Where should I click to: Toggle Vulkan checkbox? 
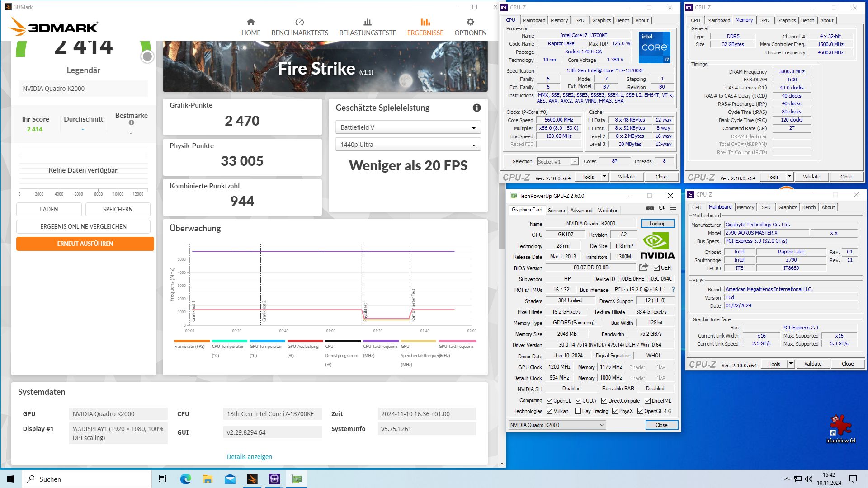coord(549,411)
